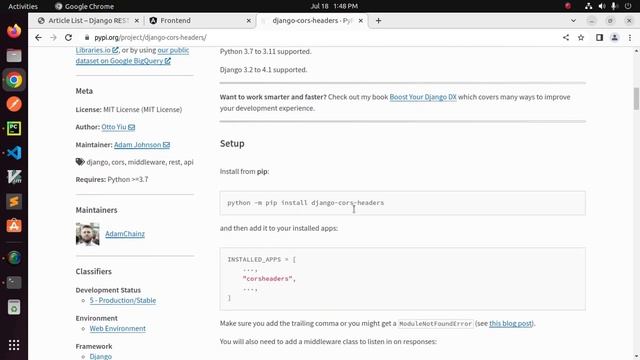Click the ModuleNotFoundError inline code
The width and height of the screenshot is (640, 360).
435,324
